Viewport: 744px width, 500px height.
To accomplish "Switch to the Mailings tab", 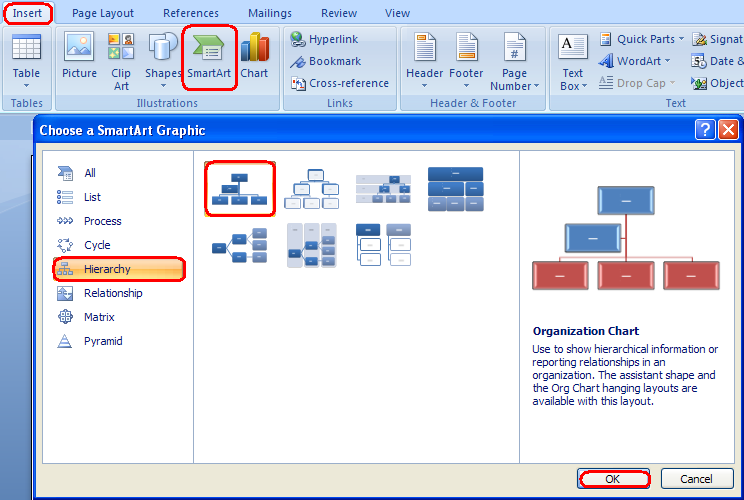I will [270, 13].
